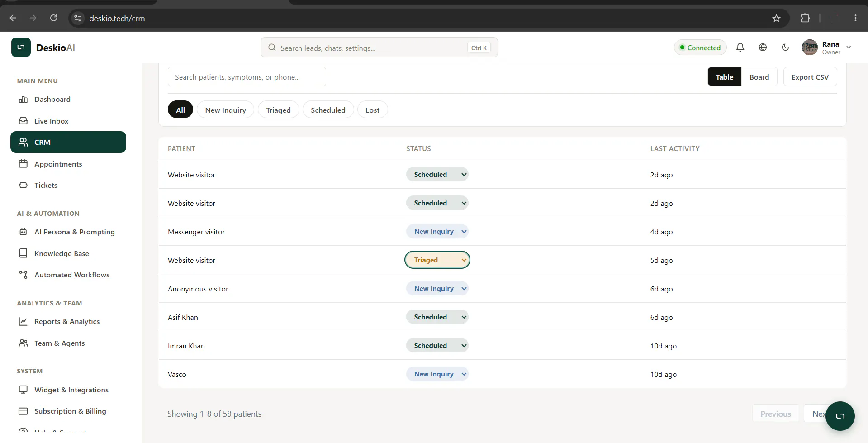The width and height of the screenshot is (868, 443).
Task: Click the Connected status badge
Action: (700, 48)
